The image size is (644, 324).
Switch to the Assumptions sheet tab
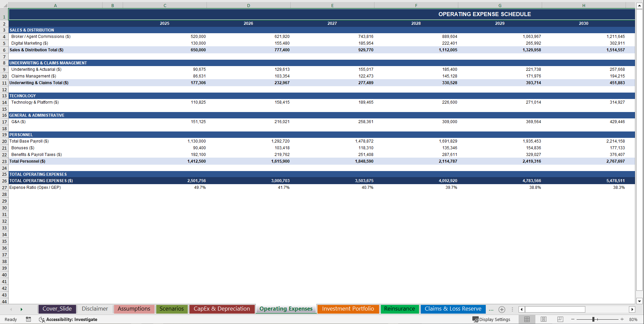click(x=134, y=309)
